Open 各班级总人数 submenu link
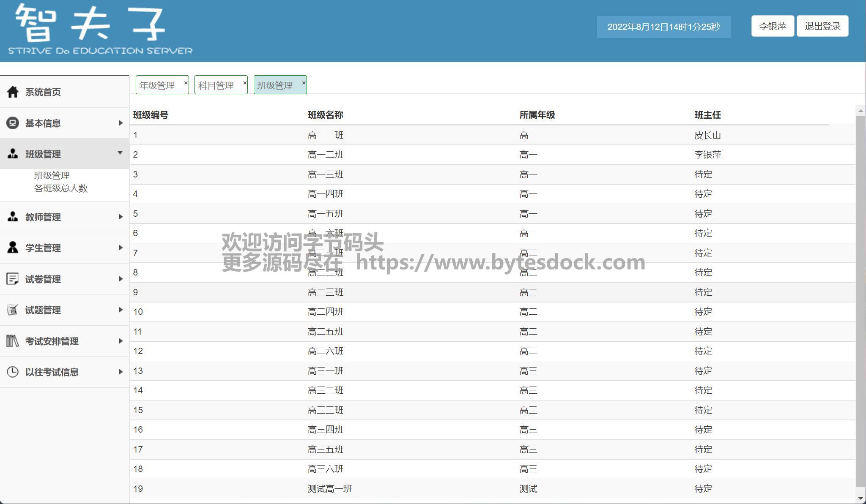 coord(61,188)
